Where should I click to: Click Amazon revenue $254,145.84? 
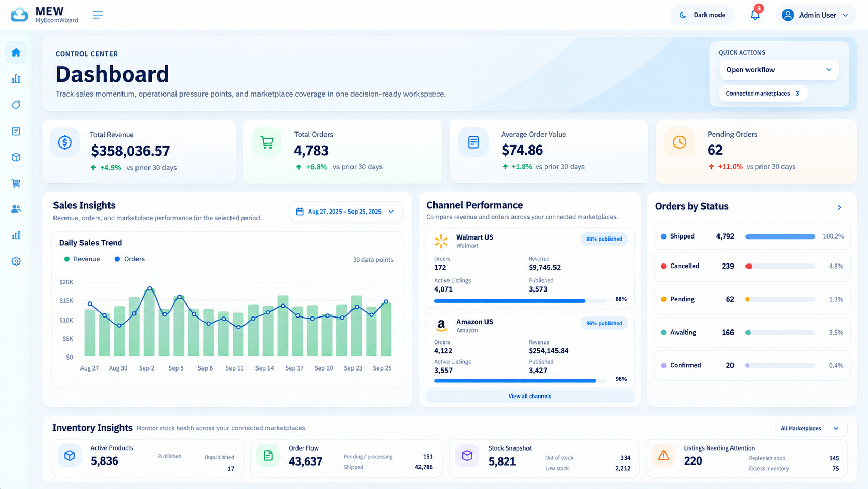pyautogui.click(x=549, y=351)
